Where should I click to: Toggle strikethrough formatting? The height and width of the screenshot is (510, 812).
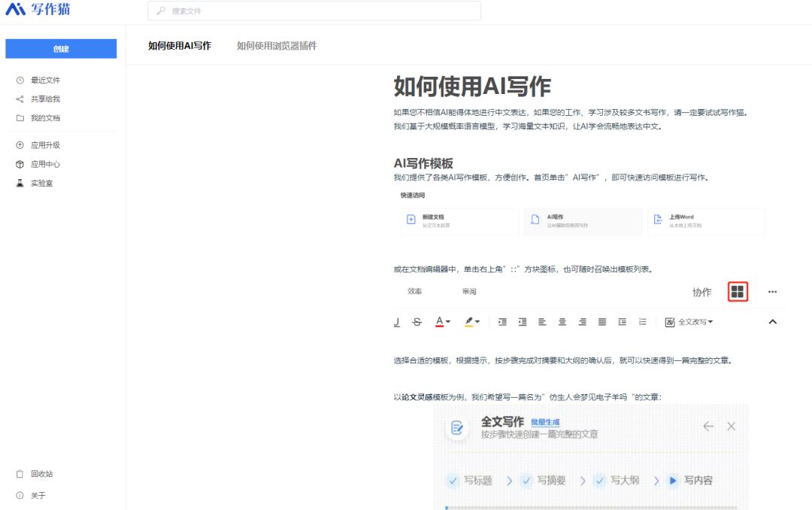417,322
